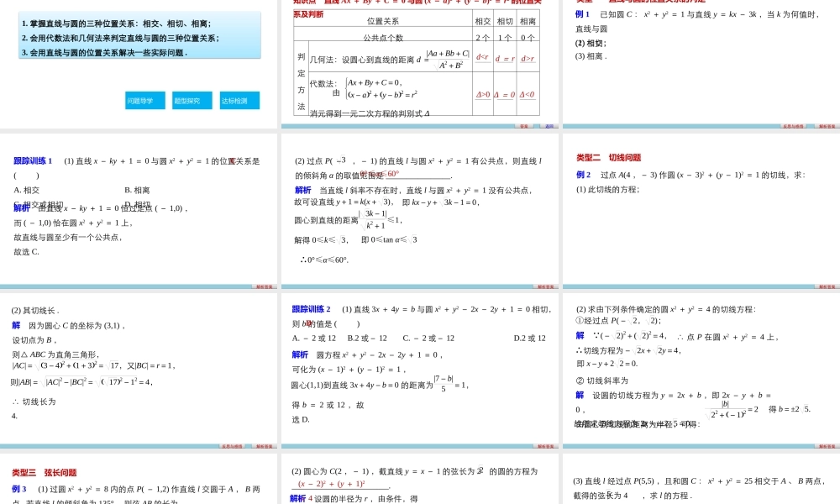Click the red 例3 label
This screenshot has height=504, width=840.
(x=14, y=488)
